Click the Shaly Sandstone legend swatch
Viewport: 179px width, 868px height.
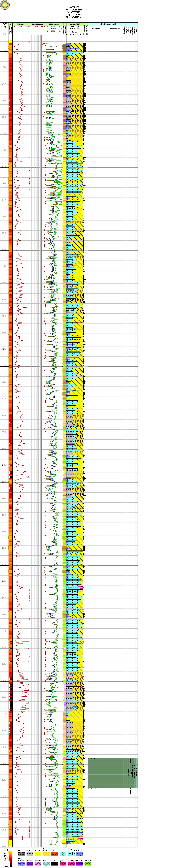tap(47, 854)
